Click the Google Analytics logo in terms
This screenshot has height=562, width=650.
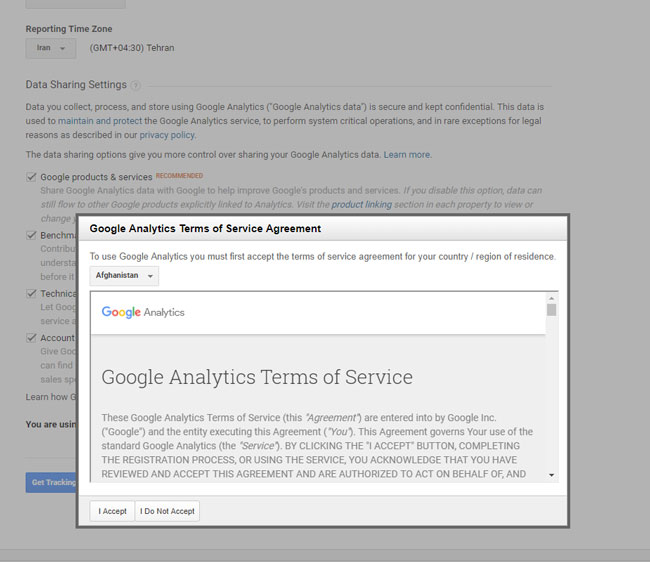click(143, 312)
